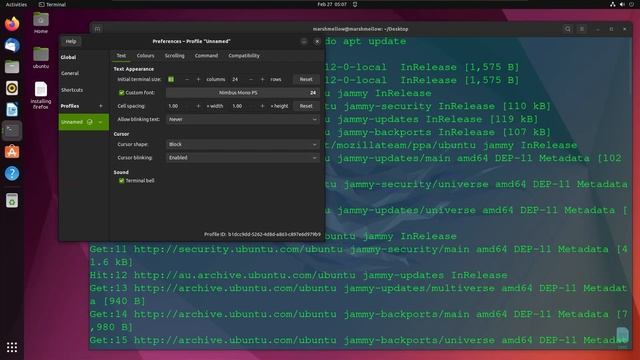The width and height of the screenshot is (640, 360).
Task: Click the Terminal icon in the dock
Action: [x=12, y=131]
